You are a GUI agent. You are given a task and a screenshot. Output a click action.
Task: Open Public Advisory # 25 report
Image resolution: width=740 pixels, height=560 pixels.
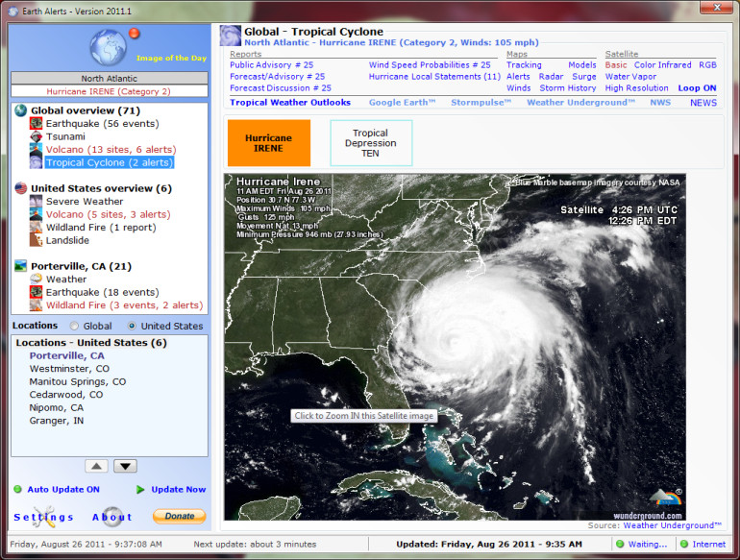(272, 65)
